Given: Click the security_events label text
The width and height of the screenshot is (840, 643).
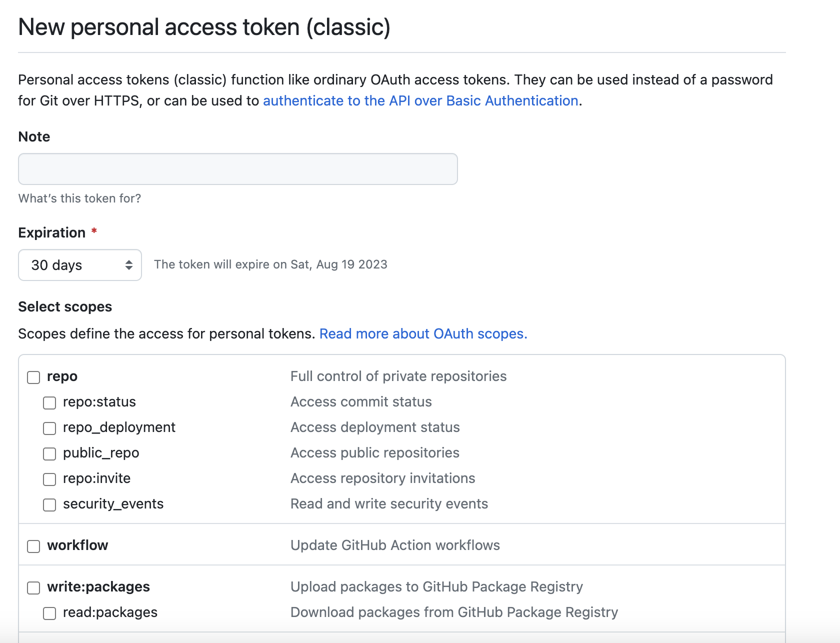Looking at the screenshot, I should (x=113, y=504).
